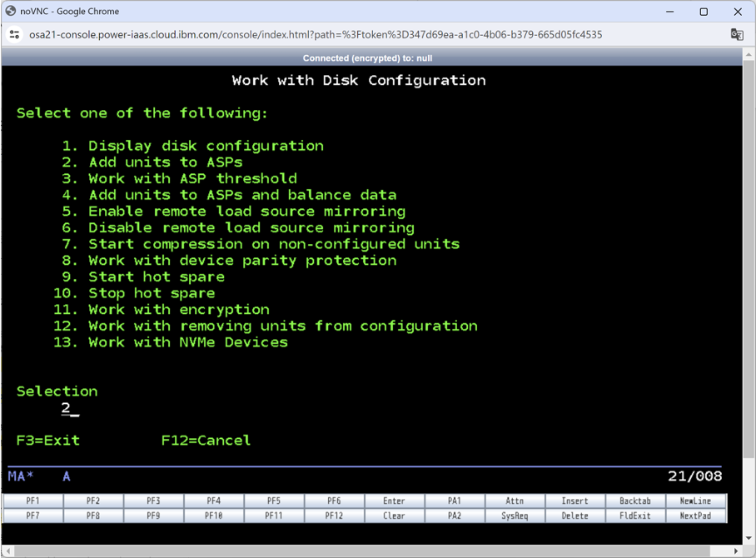Select option 1 Display disk configuration

click(x=193, y=146)
